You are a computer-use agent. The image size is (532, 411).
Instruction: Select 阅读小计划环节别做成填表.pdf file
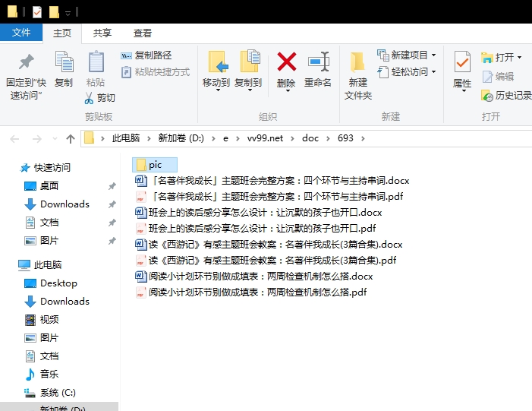(x=250, y=292)
